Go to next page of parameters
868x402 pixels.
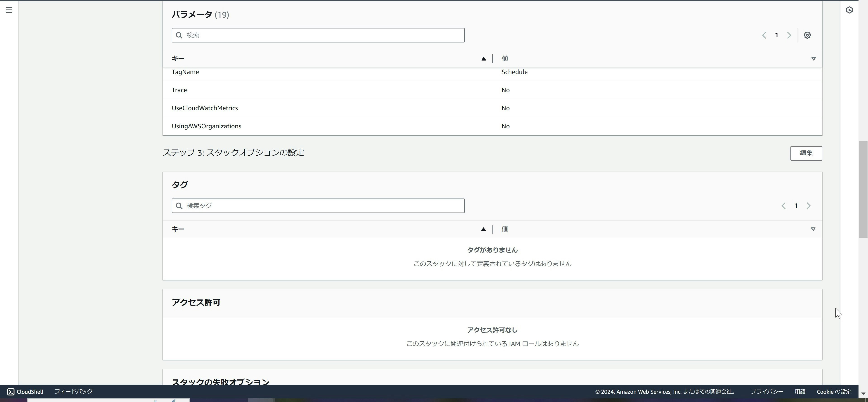(789, 35)
